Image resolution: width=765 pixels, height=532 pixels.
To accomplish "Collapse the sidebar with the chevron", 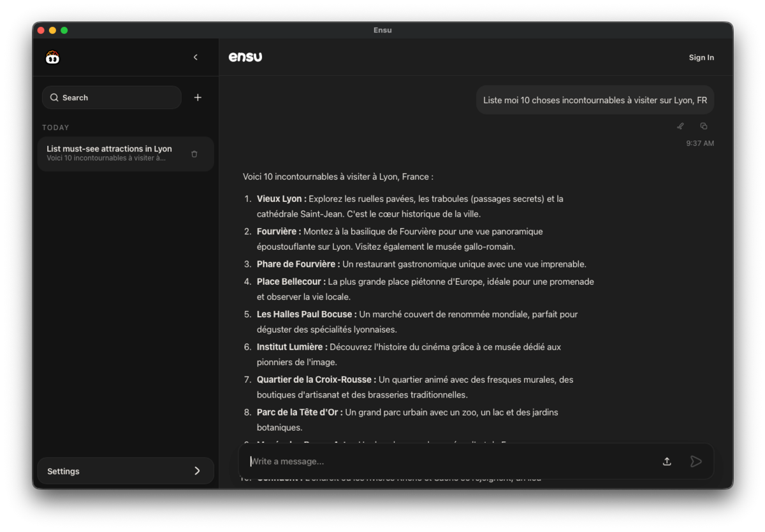I will (196, 57).
